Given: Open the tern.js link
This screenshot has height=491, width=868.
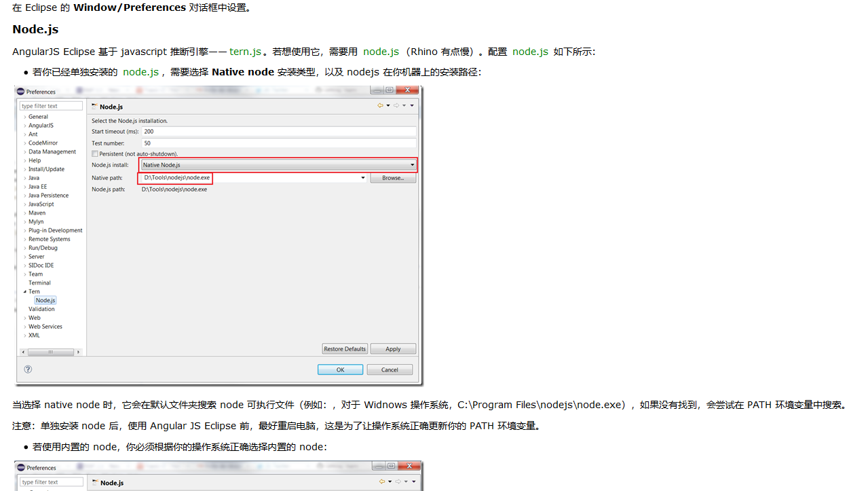Looking at the screenshot, I should (x=245, y=52).
